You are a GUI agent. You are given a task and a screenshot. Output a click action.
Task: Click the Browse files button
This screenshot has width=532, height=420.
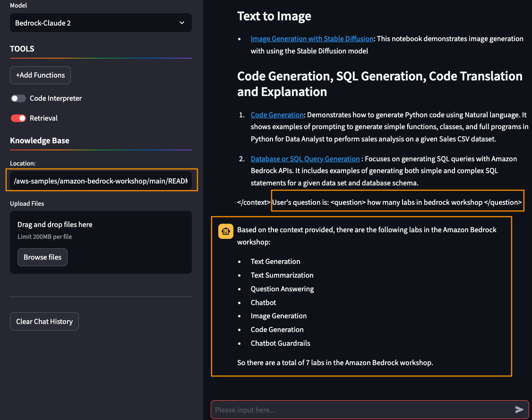tap(43, 257)
